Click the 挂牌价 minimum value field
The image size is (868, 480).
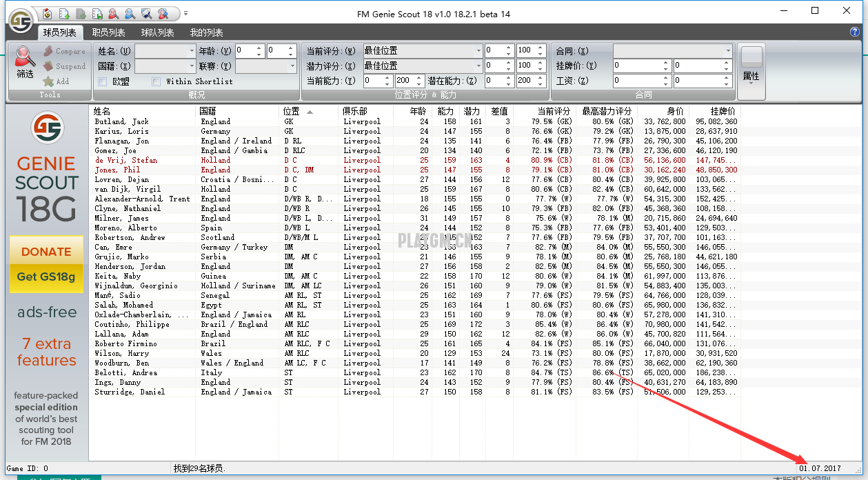(638, 66)
